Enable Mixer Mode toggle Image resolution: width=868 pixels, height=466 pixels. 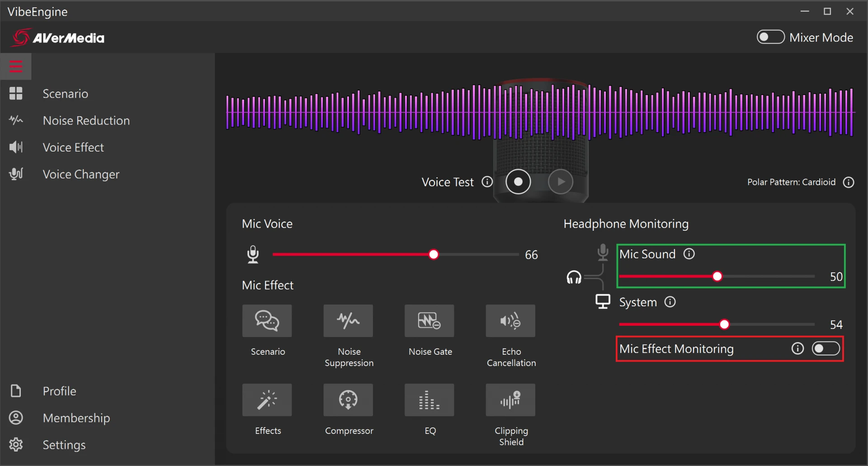pyautogui.click(x=770, y=37)
